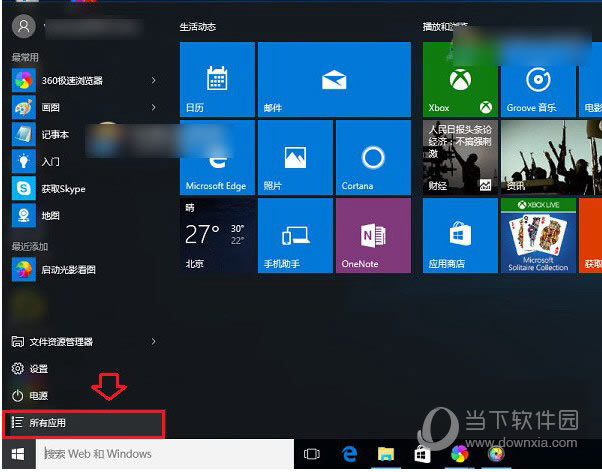Launch the Cortana tile
The width and height of the screenshot is (602, 472).
[373, 157]
